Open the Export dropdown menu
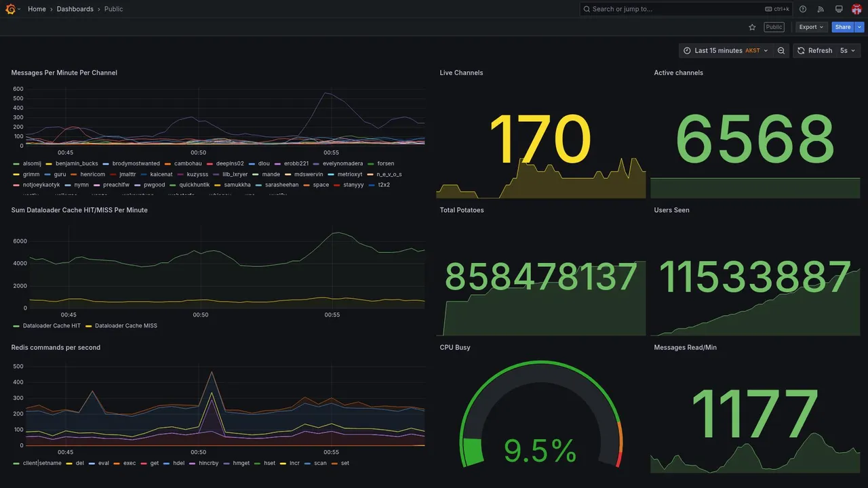This screenshot has height=488, width=868. [x=811, y=27]
